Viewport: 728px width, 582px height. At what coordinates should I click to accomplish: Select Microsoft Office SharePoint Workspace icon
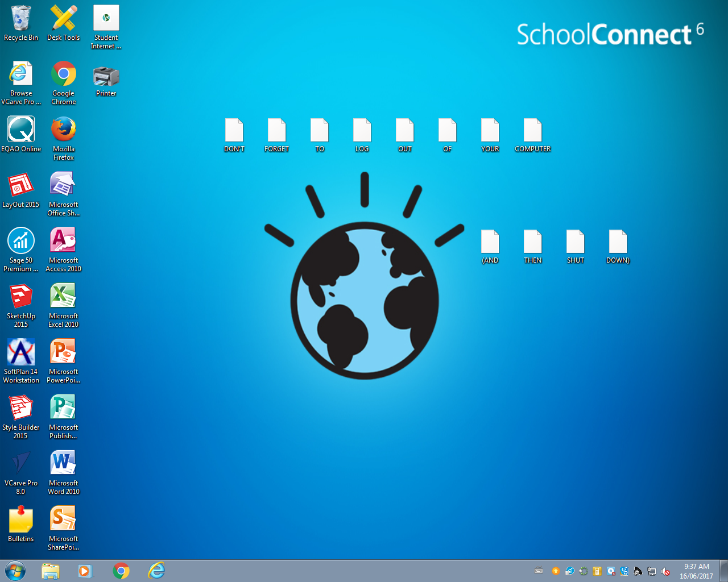click(64, 194)
